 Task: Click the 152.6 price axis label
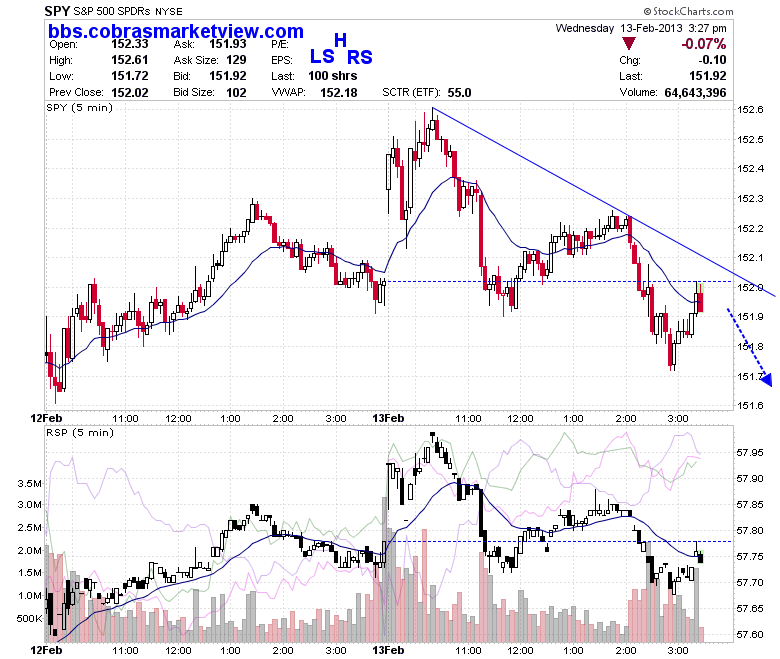[x=750, y=110]
